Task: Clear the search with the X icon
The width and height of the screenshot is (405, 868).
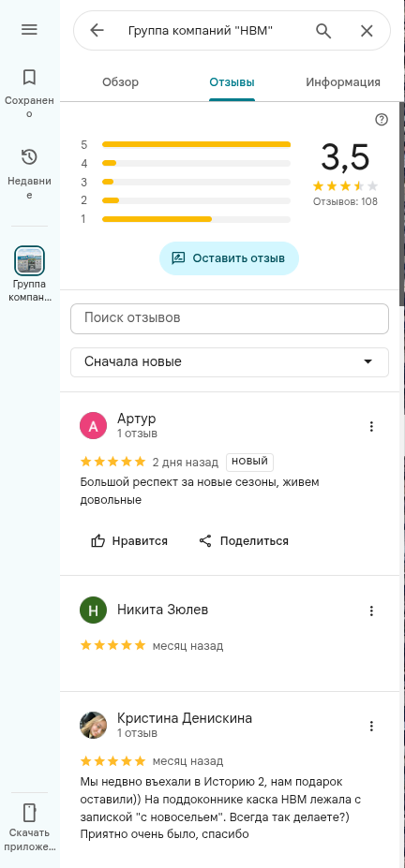Action: tap(367, 31)
